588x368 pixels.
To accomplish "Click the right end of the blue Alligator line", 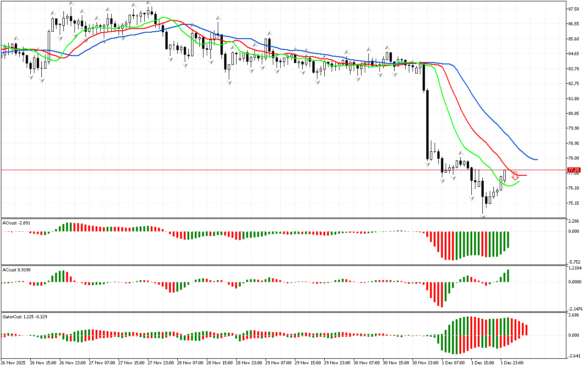I will click(x=536, y=159).
